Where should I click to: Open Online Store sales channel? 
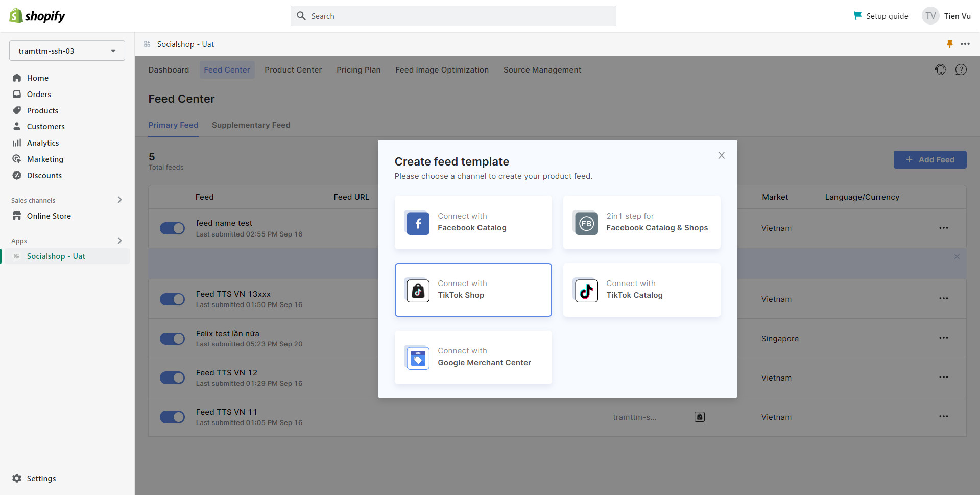[49, 216]
